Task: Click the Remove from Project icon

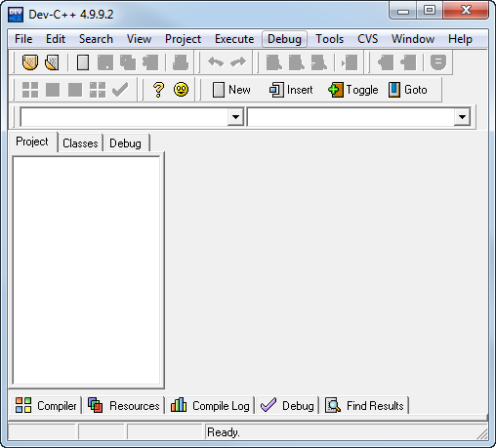Action: 408,62
